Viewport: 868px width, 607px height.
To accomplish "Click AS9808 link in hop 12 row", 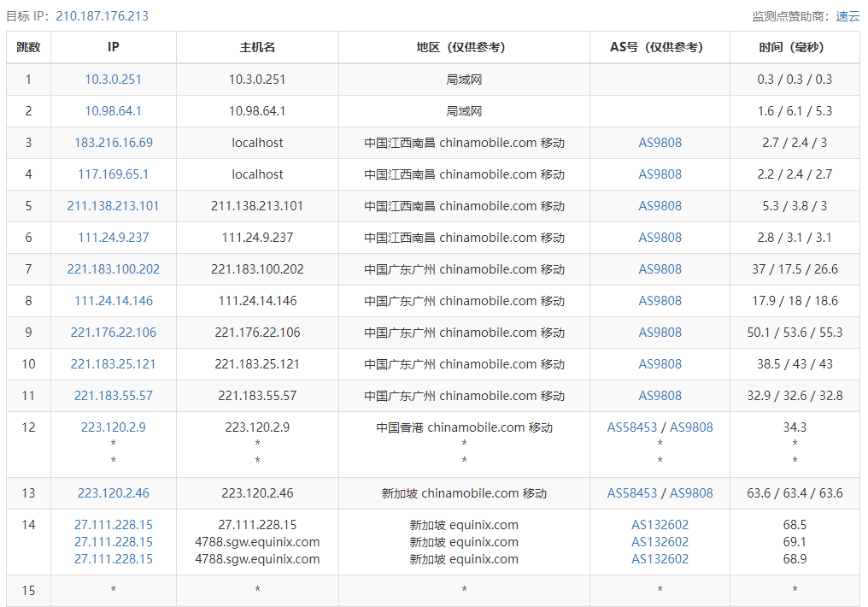I will click(x=691, y=427).
